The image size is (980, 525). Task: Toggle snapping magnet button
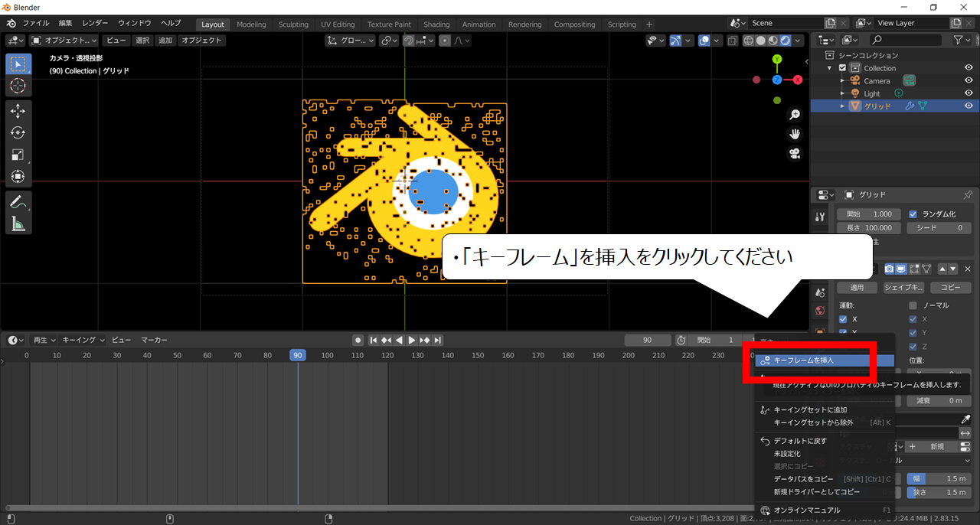(x=409, y=41)
